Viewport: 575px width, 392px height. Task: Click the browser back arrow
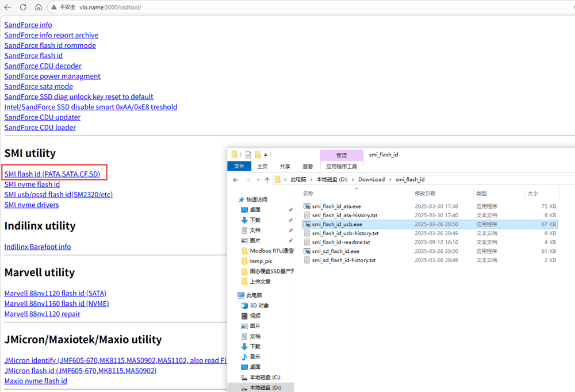(8, 7)
